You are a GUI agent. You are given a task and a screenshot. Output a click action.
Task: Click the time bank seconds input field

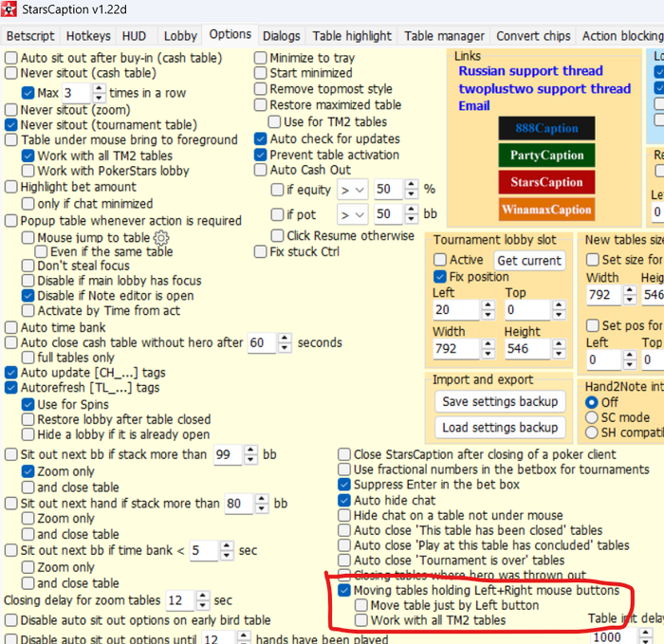204,550
